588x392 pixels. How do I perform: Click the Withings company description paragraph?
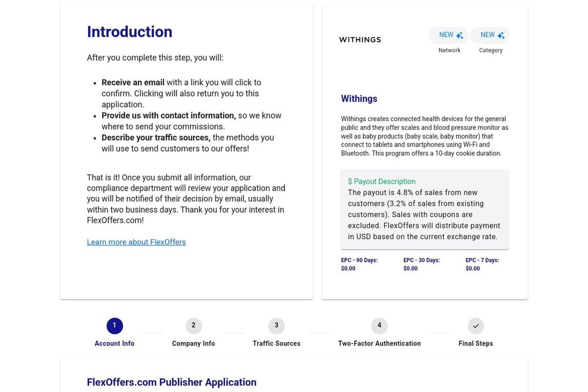point(425,136)
